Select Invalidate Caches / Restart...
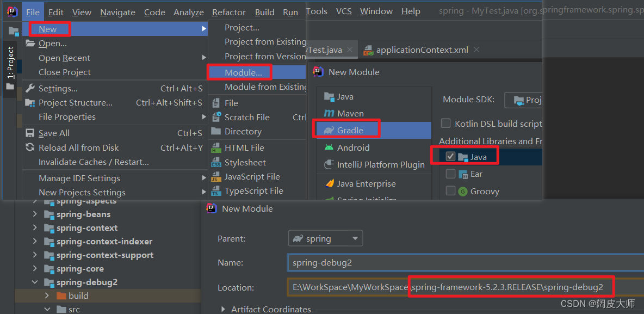The width and height of the screenshot is (644, 314). click(x=115, y=162)
